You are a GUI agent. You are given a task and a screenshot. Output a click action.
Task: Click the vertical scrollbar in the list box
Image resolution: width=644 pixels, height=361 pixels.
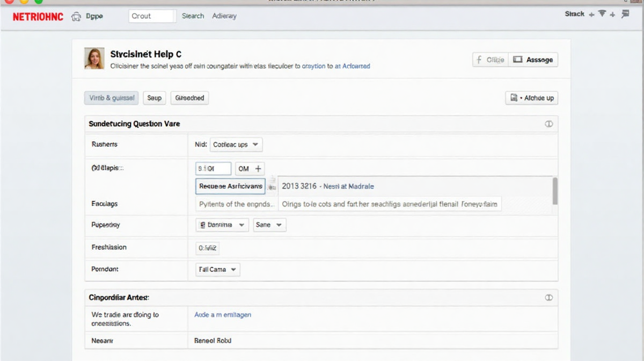[x=555, y=191]
